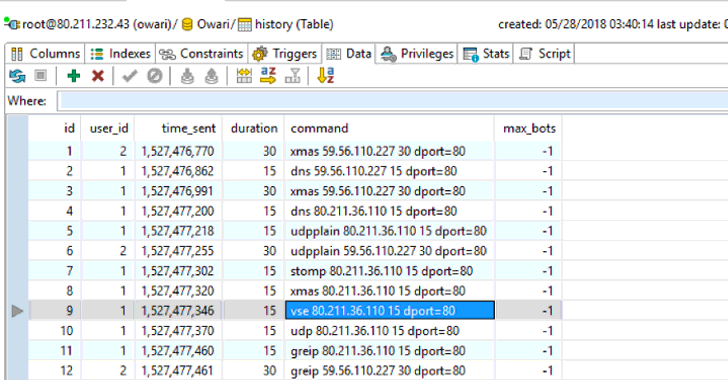Sort by the time_sent column header
The width and height of the screenshot is (728, 380).
[x=178, y=128]
